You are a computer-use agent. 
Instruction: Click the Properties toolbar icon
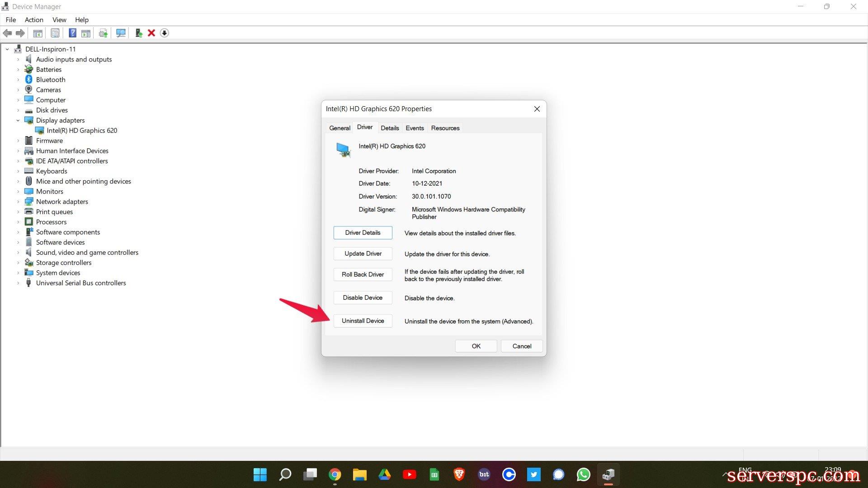pos(55,33)
